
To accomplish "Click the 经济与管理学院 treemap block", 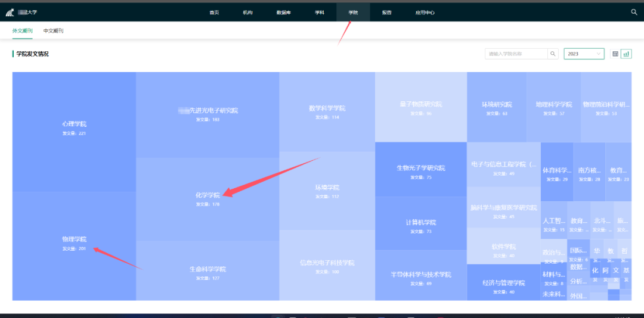I will (504, 286).
